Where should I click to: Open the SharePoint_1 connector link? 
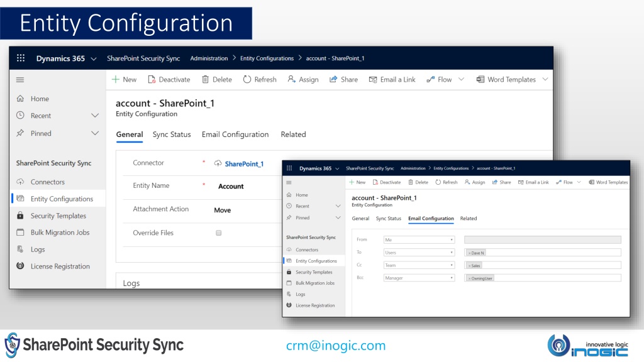[244, 164]
